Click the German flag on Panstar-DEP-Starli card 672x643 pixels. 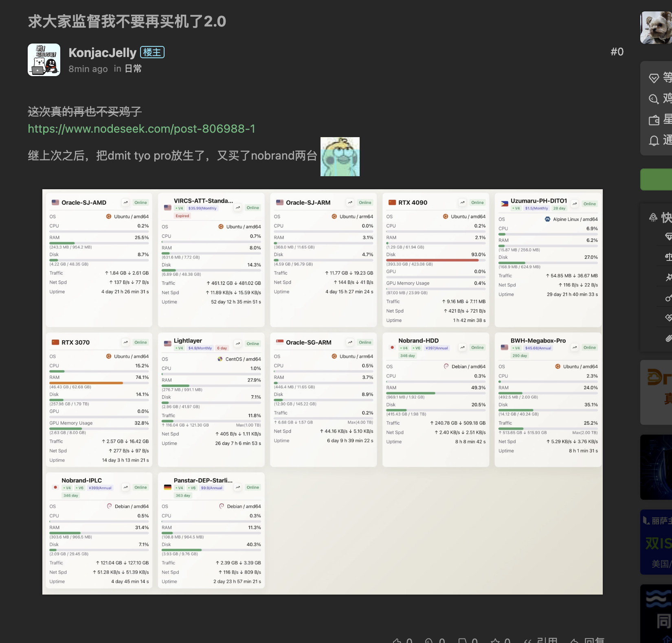coord(167,487)
